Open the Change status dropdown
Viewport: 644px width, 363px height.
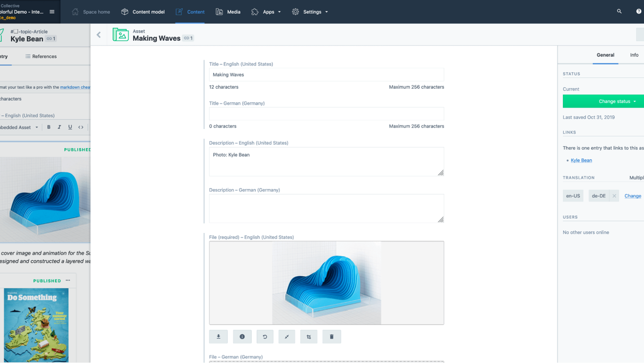click(x=603, y=101)
